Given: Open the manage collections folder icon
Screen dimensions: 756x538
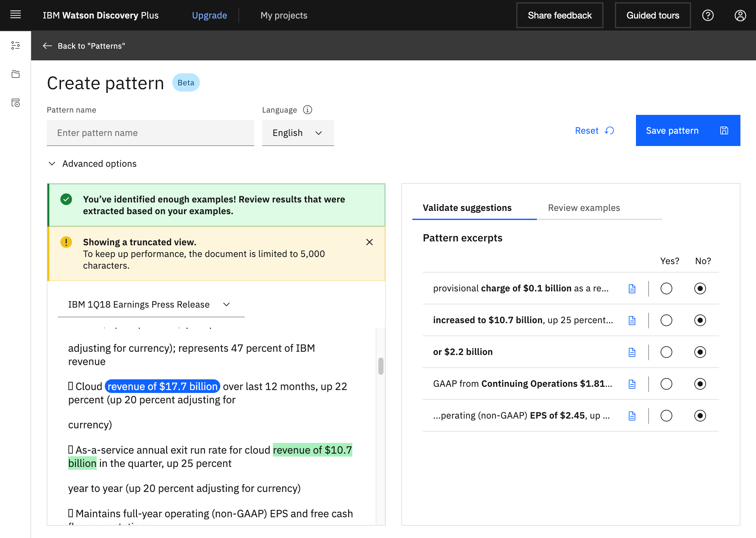Looking at the screenshot, I should click(15, 74).
